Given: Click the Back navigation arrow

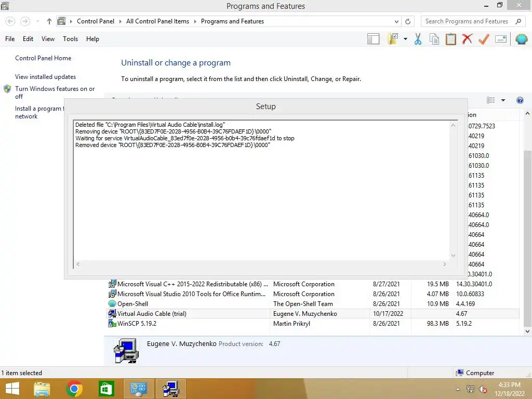Looking at the screenshot, I should pyautogui.click(x=10, y=21).
